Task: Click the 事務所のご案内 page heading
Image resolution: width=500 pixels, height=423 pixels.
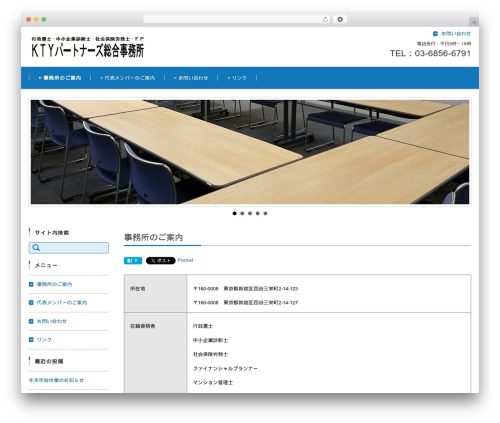Action: pos(153,237)
